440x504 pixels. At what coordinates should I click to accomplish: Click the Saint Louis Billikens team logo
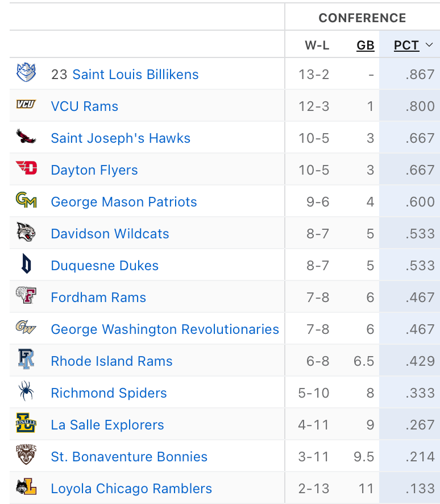click(26, 74)
